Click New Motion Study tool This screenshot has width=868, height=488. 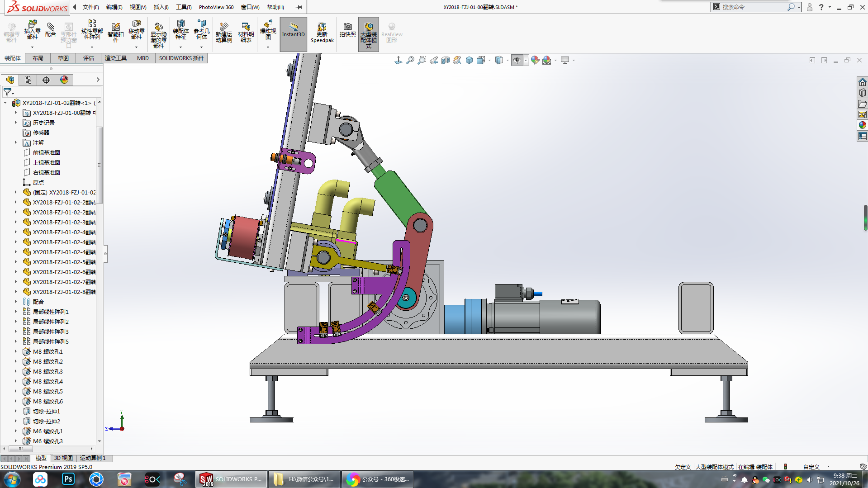point(223,33)
